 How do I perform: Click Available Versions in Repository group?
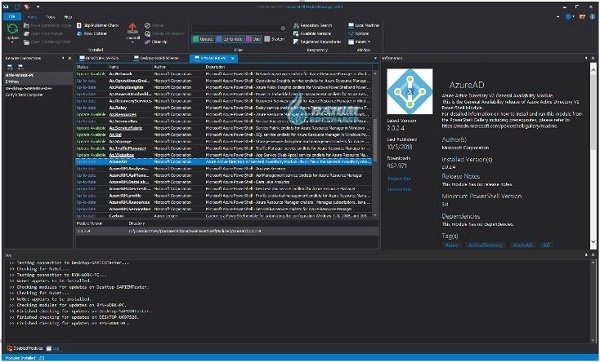click(x=313, y=34)
